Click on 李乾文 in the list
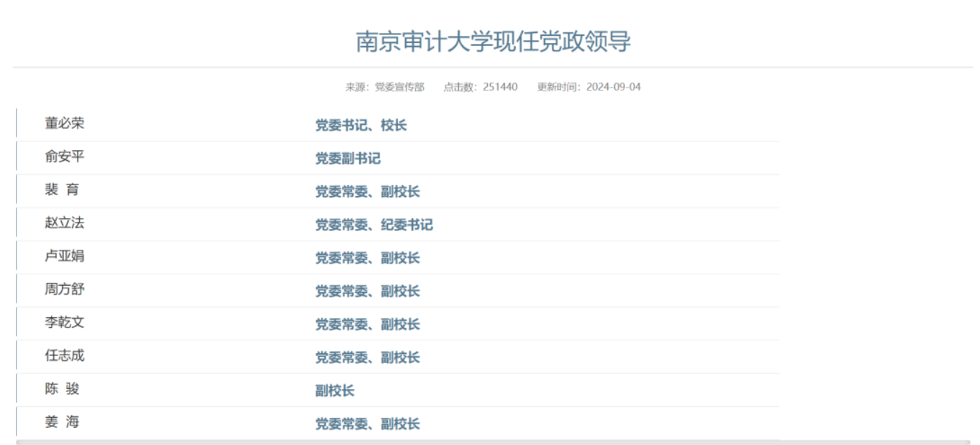 click(x=64, y=323)
